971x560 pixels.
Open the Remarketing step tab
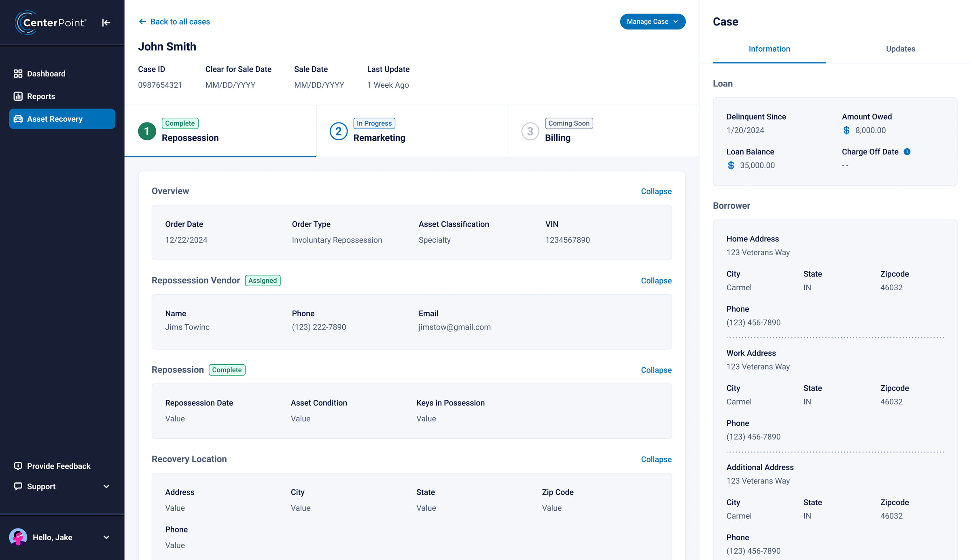(412, 131)
